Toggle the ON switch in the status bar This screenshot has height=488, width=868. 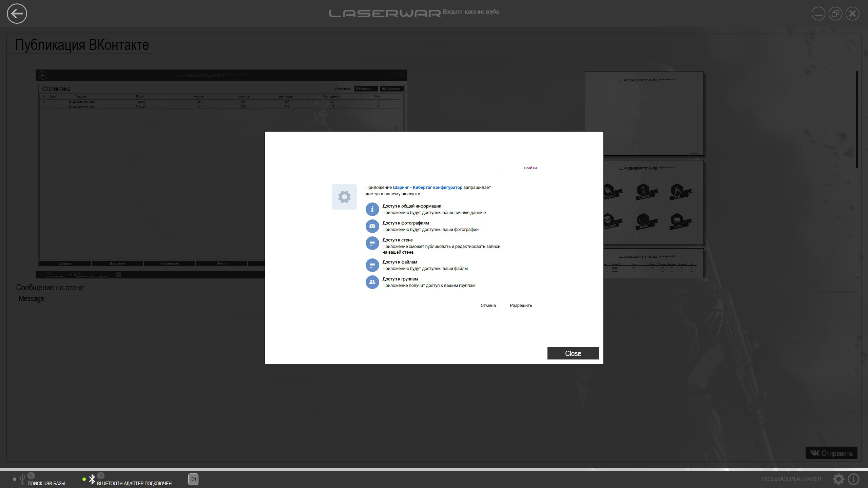point(193,479)
